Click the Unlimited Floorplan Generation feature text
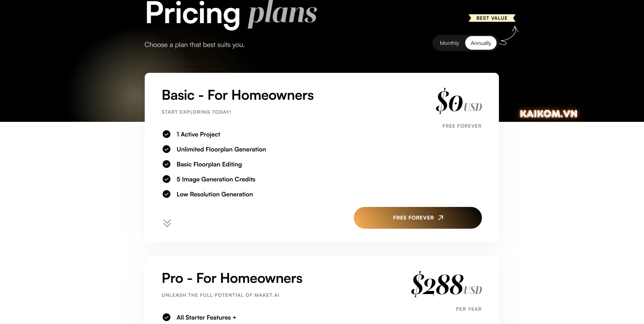This screenshot has height=324, width=644. click(x=221, y=149)
